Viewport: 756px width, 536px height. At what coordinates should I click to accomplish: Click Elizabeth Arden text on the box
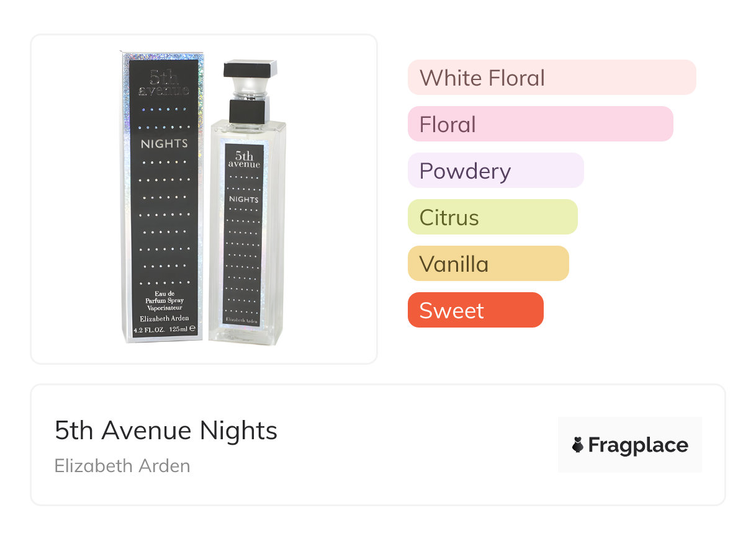(x=164, y=318)
